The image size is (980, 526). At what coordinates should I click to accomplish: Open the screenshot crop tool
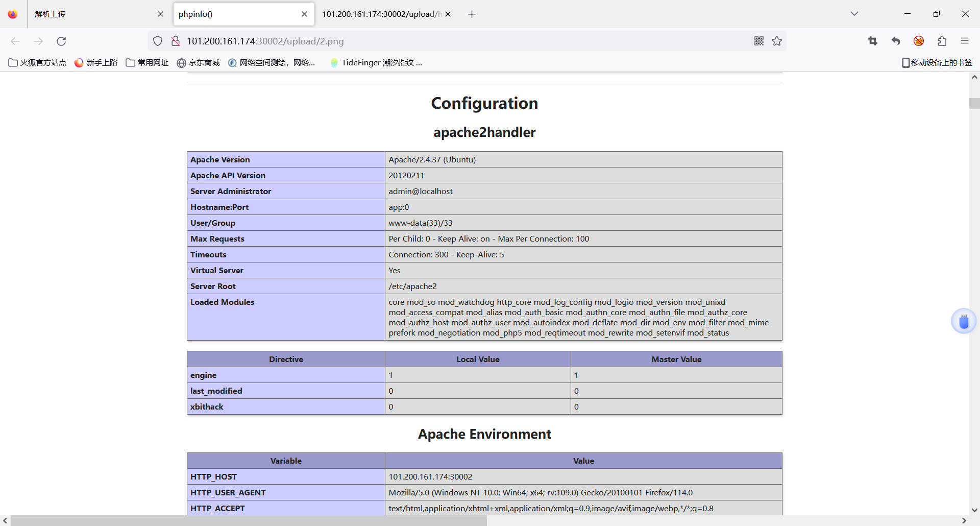point(873,41)
